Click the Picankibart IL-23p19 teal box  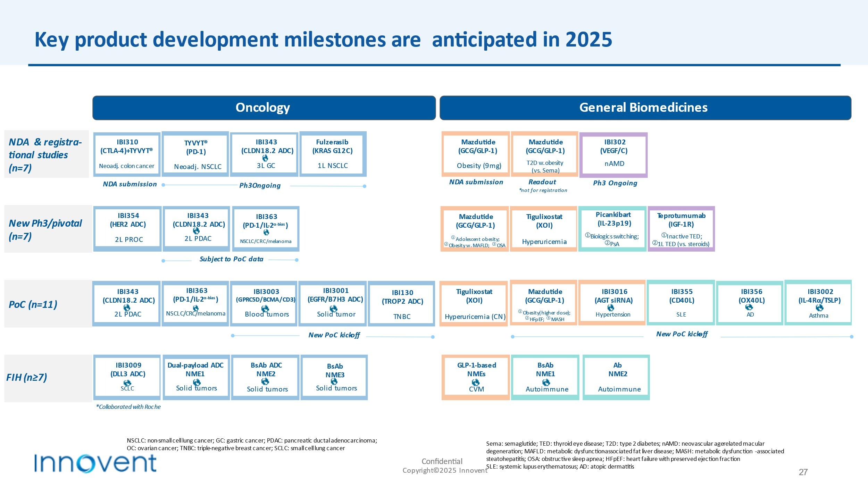pyautogui.click(x=613, y=229)
